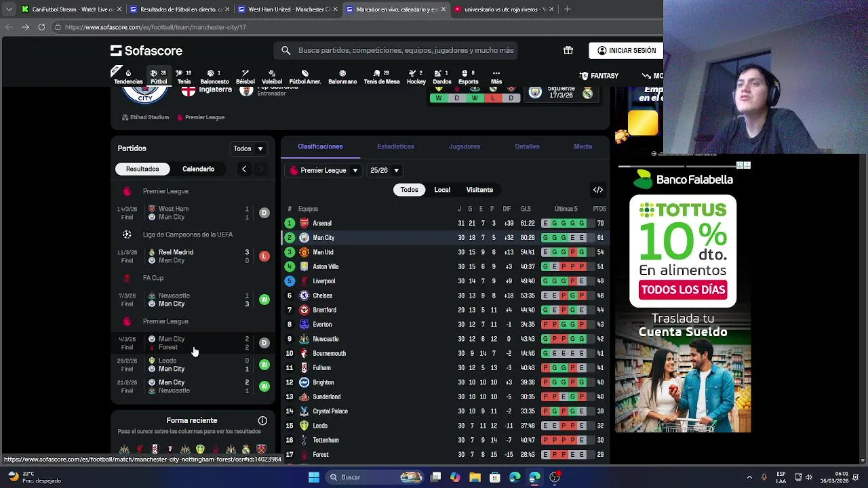Switch to the CaniFutbol Stream browser tab

point(70,9)
